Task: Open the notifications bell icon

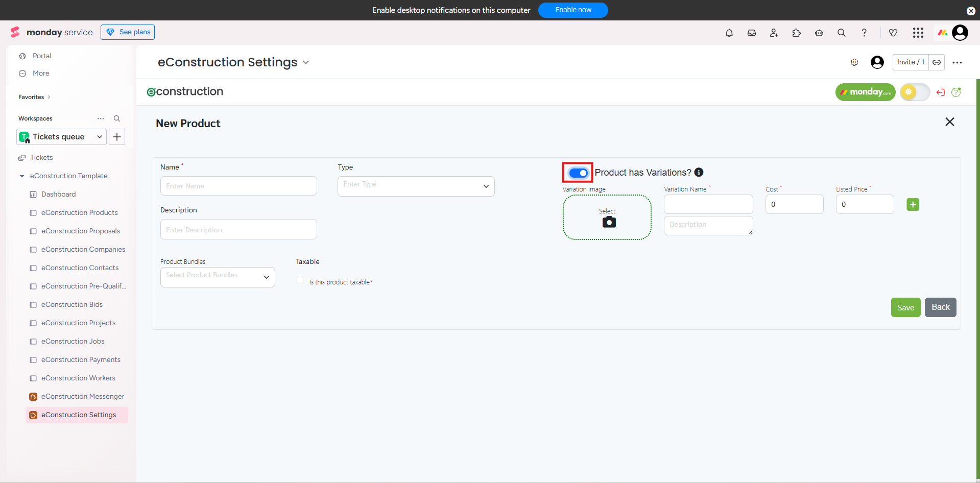Action: (729, 33)
